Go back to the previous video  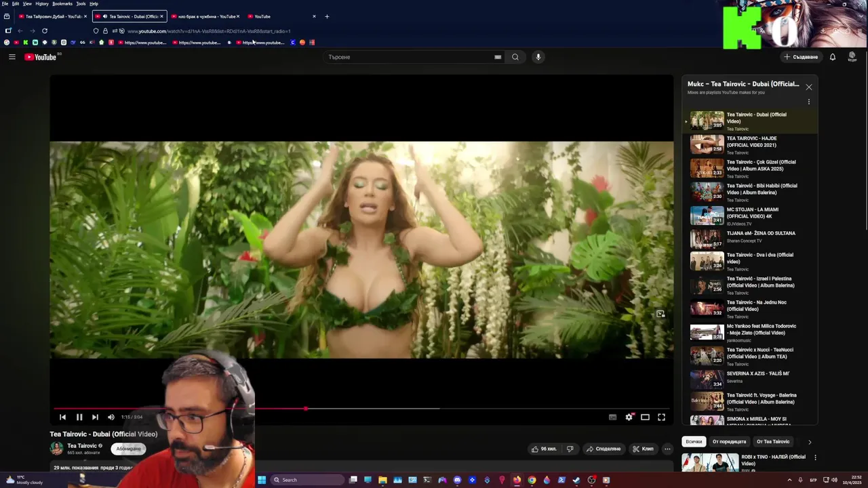[62, 418]
